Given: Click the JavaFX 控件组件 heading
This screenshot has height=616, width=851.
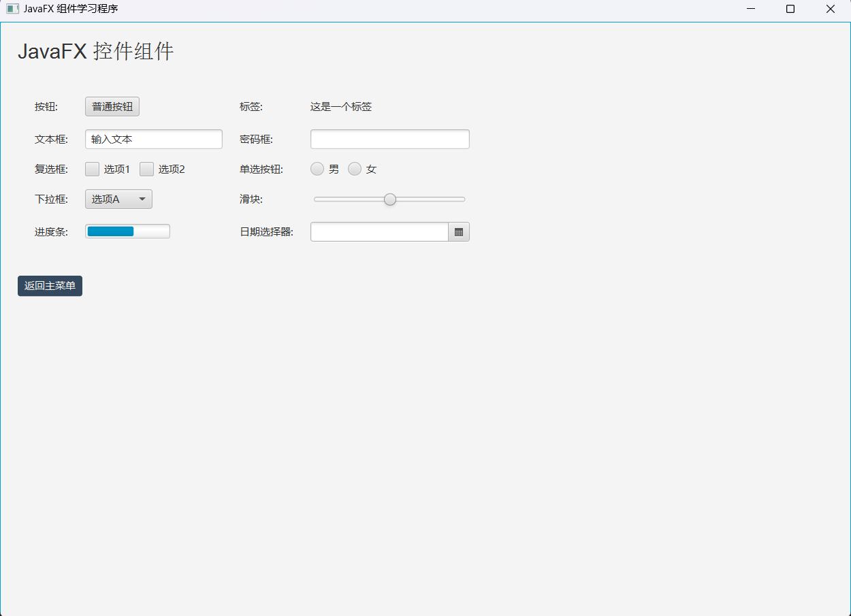Looking at the screenshot, I should 95,50.
